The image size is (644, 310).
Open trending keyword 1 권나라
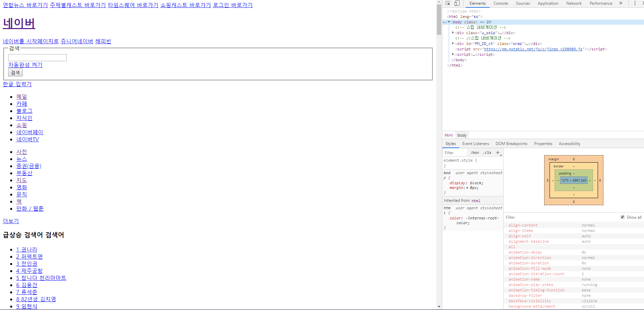click(27, 249)
